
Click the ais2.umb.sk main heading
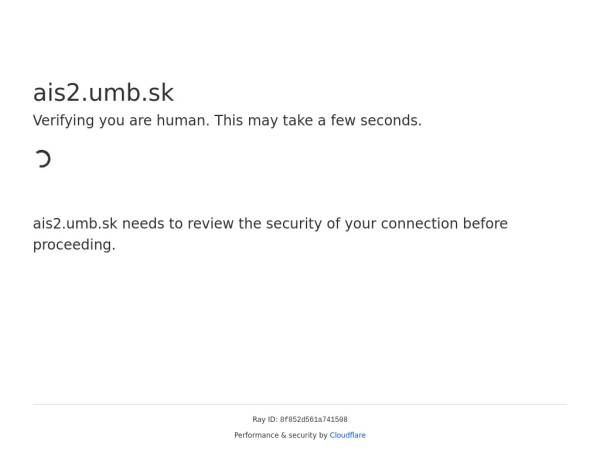coord(103,93)
